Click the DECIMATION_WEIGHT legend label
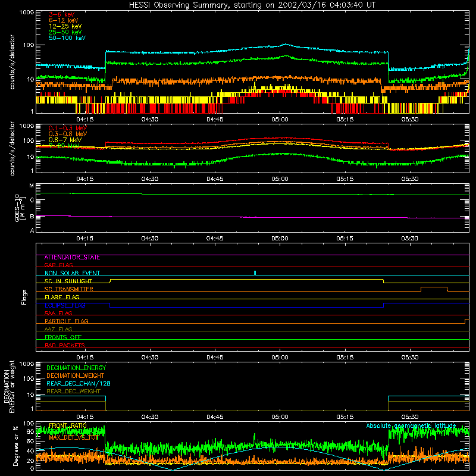Image resolution: width=476 pixels, height=476 pixels. pyautogui.click(x=76, y=375)
